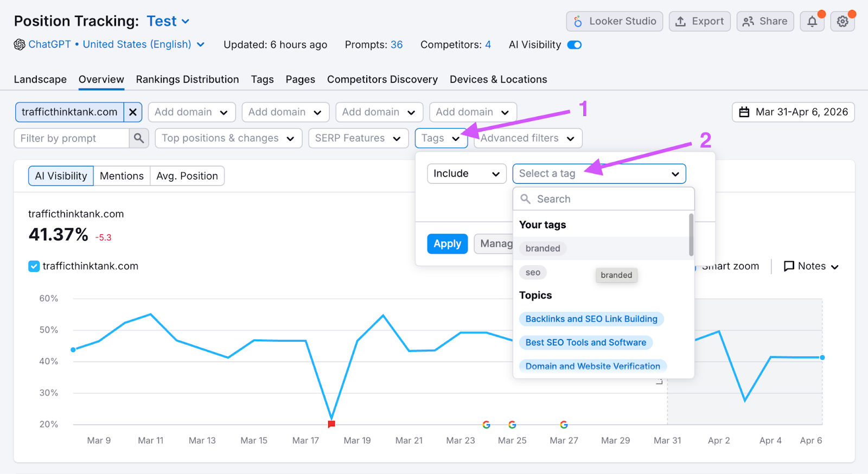This screenshot has height=474, width=868.
Task: Uncheck the trafficthinktank.com chart checkbox
Action: (34, 266)
